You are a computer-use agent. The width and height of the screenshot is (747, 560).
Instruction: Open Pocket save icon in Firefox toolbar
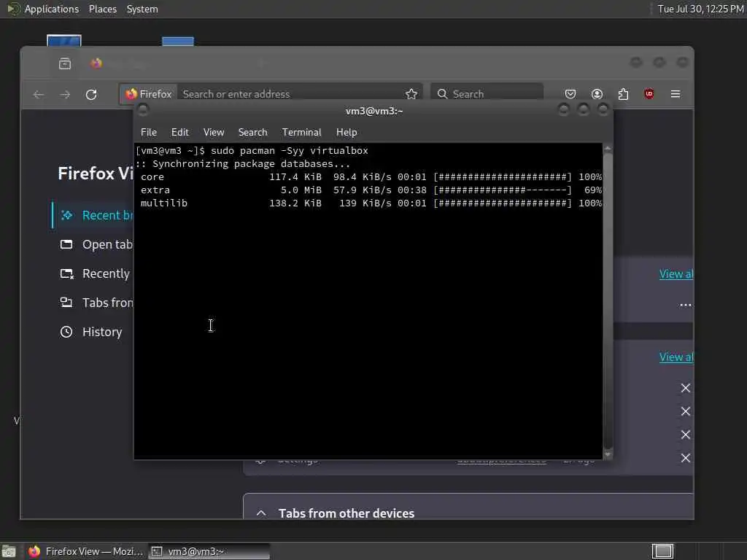point(570,94)
